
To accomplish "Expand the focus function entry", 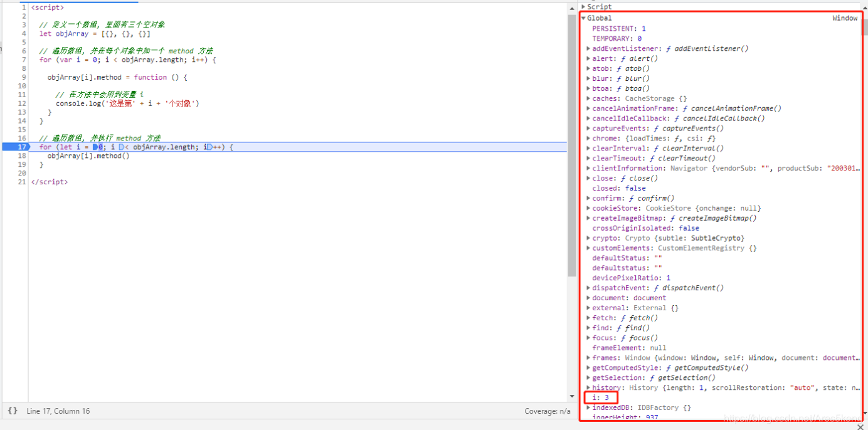I will [588, 338].
